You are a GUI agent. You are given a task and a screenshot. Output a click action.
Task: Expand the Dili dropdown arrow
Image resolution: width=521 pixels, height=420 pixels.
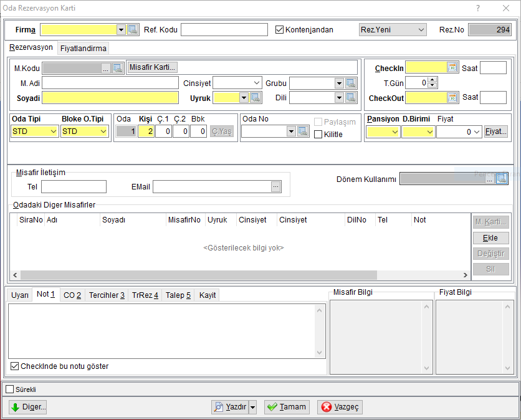pos(339,98)
